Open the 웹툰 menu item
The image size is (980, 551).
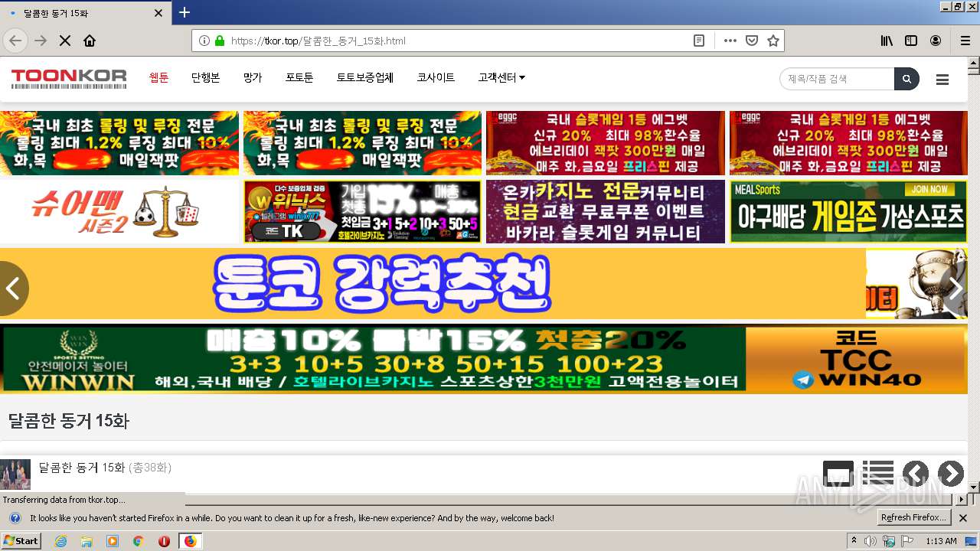tap(159, 77)
